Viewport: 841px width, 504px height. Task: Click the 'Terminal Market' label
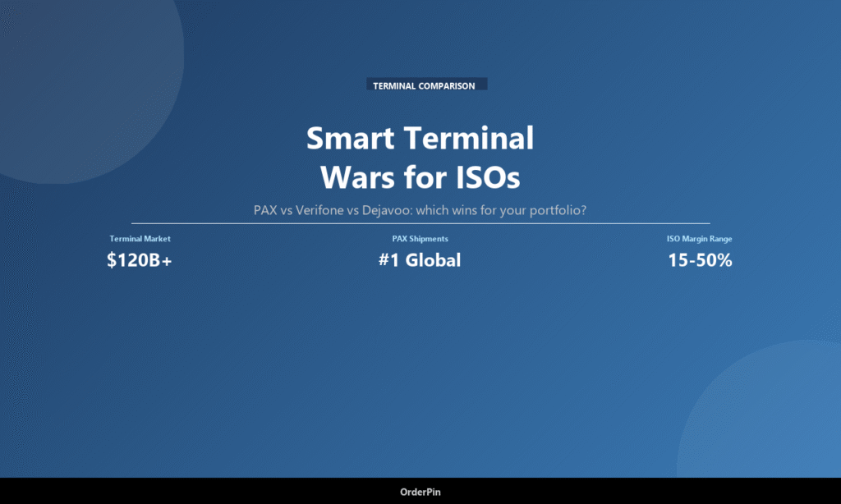tap(140, 239)
